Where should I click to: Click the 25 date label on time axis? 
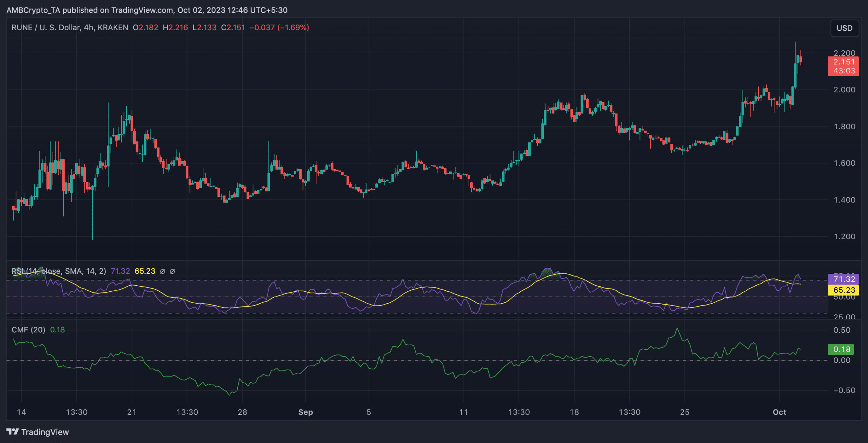[x=685, y=412]
